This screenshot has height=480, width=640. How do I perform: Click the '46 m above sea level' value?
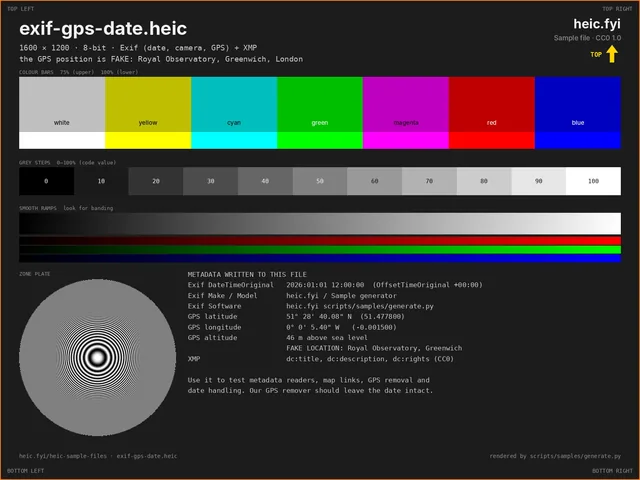point(327,338)
